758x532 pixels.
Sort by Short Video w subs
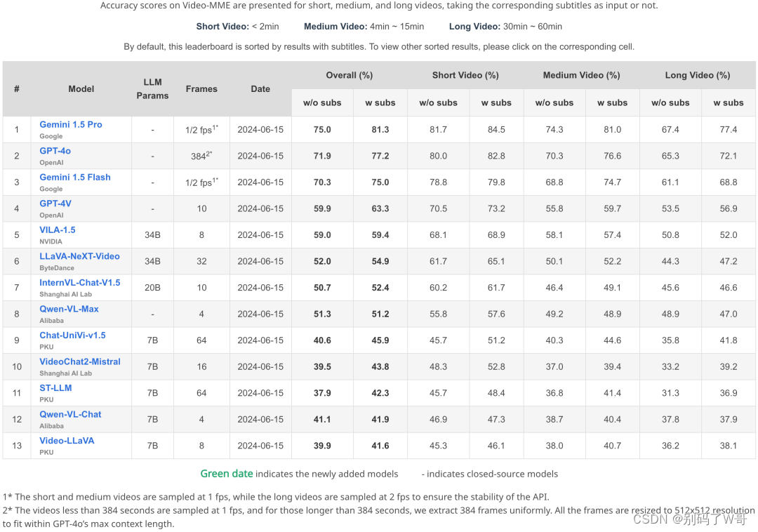(496, 103)
